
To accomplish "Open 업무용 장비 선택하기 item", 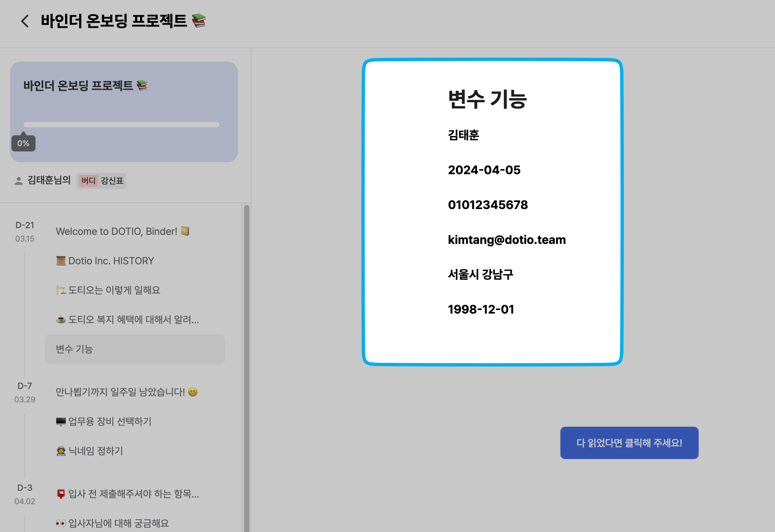I will click(104, 421).
